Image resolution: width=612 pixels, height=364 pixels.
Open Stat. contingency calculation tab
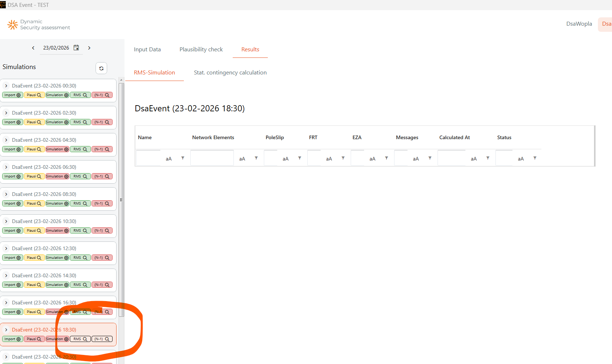point(230,73)
